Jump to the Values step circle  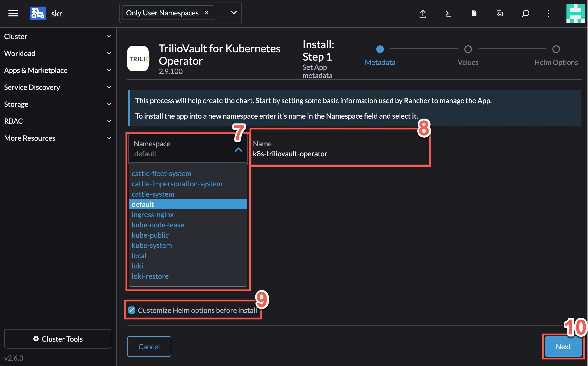click(468, 49)
